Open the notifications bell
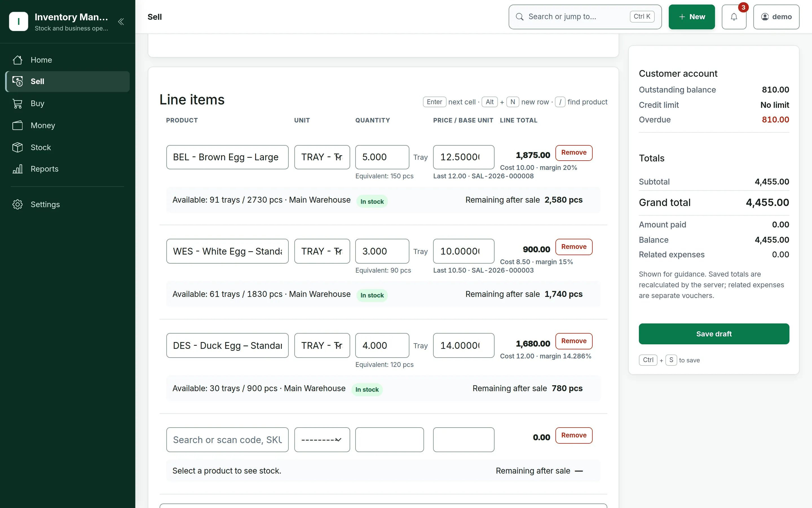The height and width of the screenshot is (508, 812). pos(734,17)
